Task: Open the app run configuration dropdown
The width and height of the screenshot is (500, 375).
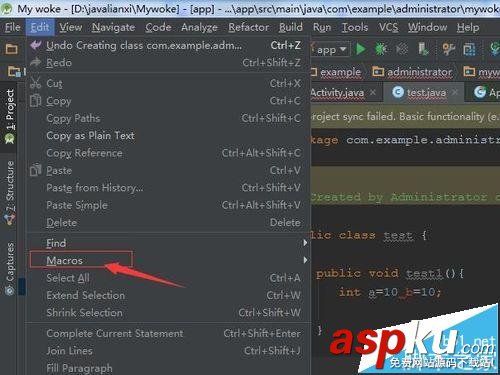Action: coord(331,50)
